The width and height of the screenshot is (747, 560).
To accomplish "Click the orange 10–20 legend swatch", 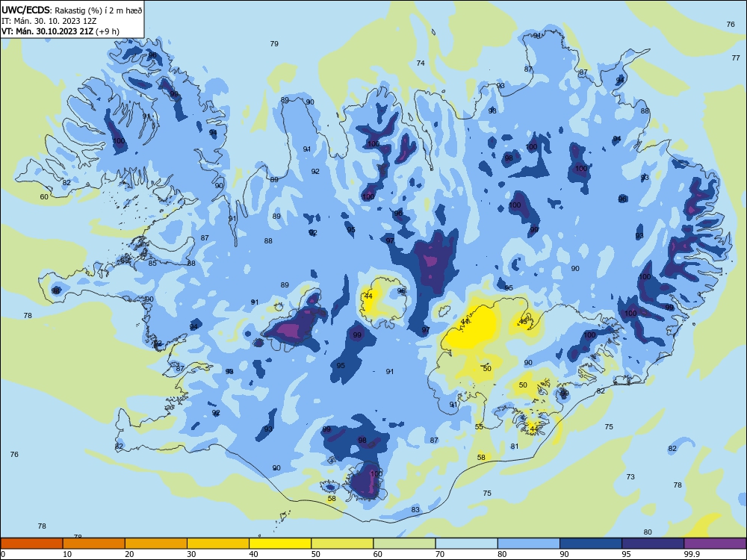I will (94, 544).
